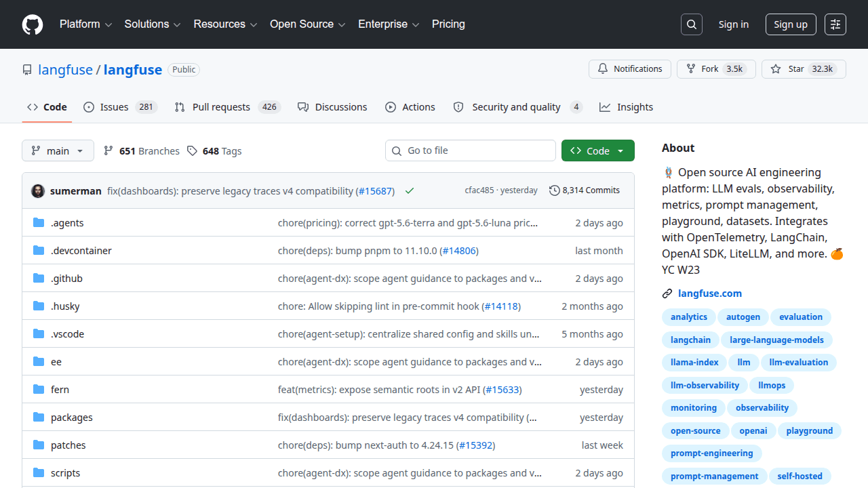Expand the Platform menu
Image resolution: width=868 pixels, height=488 pixels.
85,24
